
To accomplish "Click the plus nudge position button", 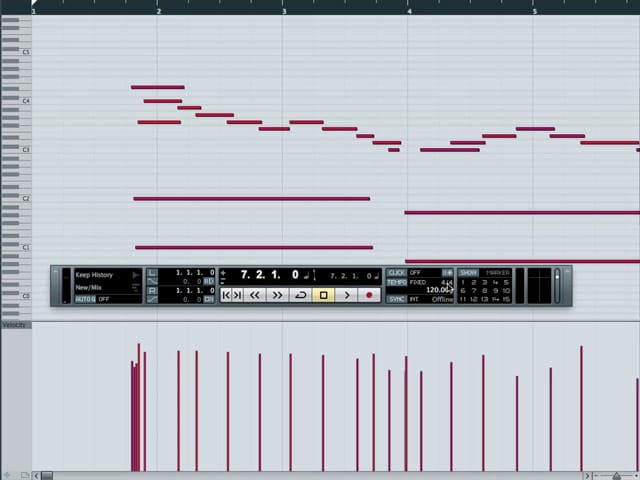I will tap(223, 273).
